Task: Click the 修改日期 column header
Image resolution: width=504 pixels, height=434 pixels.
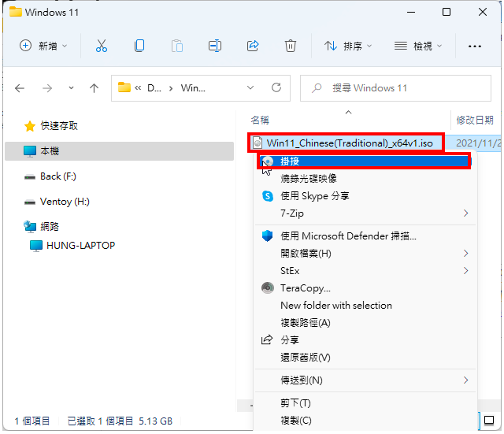Action: [x=476, y=121]
